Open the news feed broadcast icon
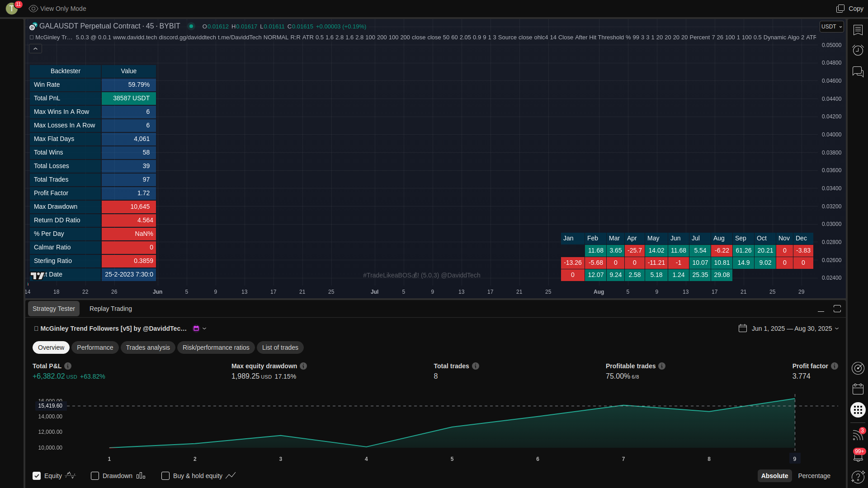The image size is (868, 488). (858, 435)
